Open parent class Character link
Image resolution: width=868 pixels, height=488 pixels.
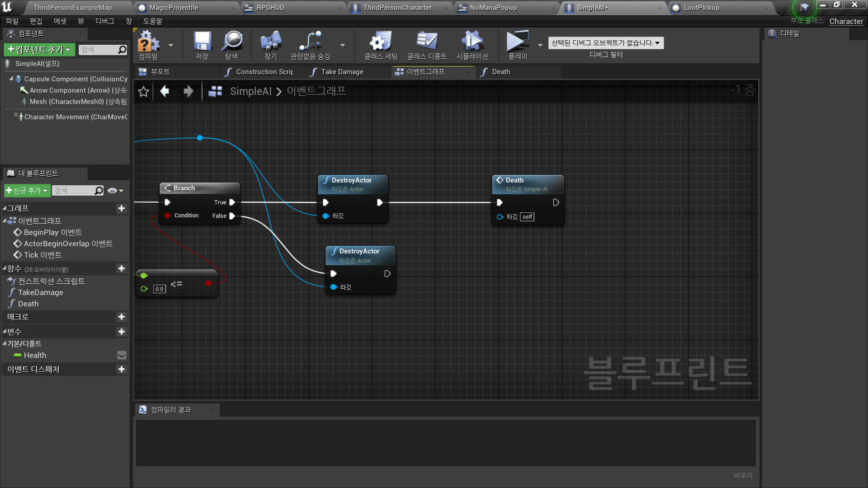(846, 21)
